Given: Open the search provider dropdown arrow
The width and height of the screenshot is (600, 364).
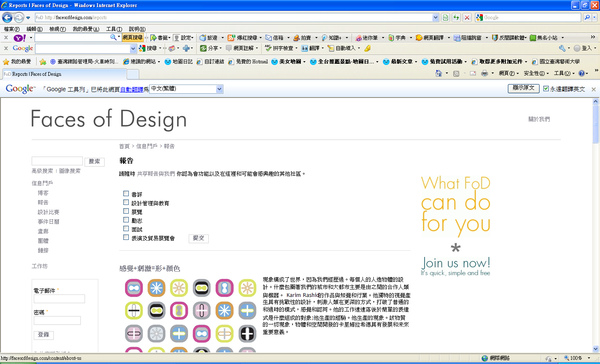Looking at the screenshot, I should 595,18.
